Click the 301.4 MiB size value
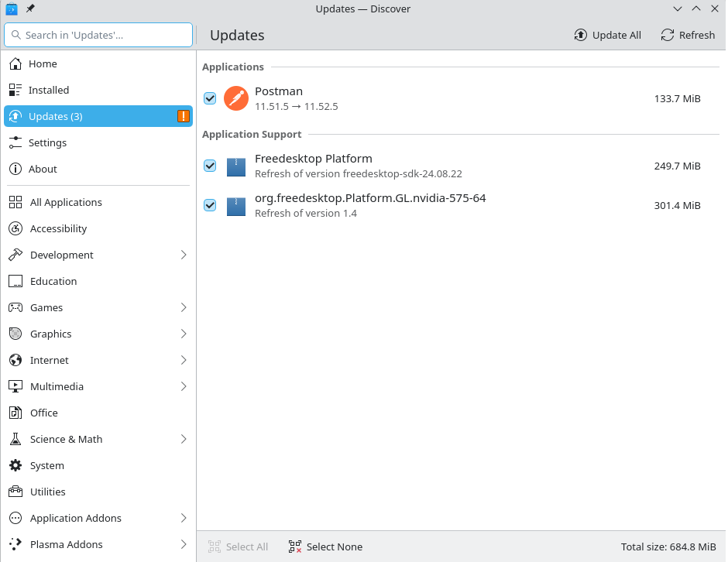The width and height of the screenshot is (728, 562). click(x=677, y=206)
